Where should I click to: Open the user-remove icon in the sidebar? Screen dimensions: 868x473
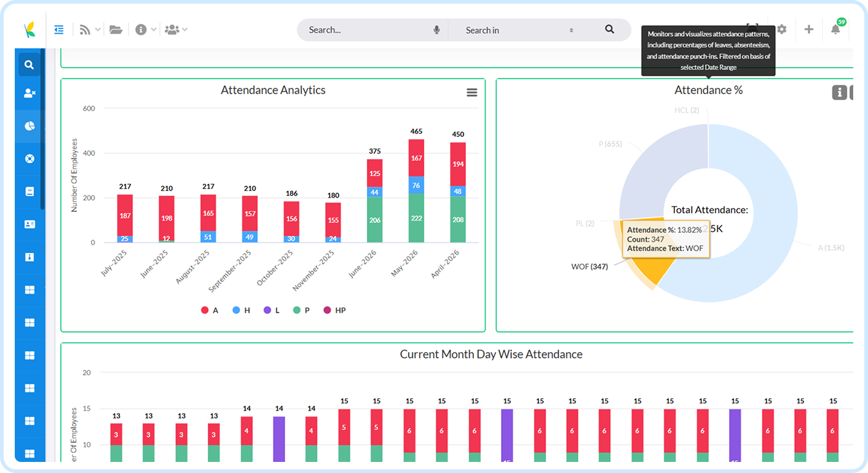point(29,93)
